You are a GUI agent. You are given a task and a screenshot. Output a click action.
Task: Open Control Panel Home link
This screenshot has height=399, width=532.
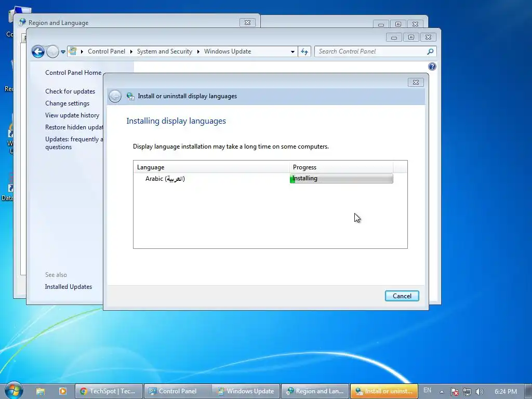[73, 73]
